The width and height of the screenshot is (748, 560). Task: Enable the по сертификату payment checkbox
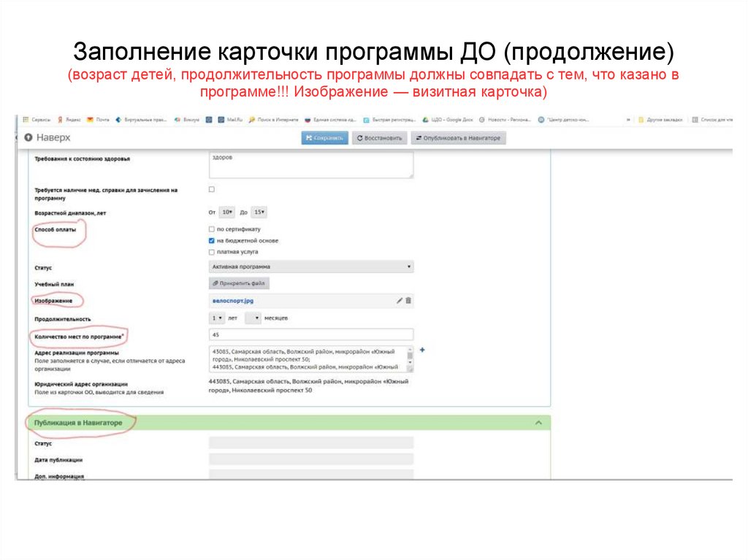[x=211, y=229]
